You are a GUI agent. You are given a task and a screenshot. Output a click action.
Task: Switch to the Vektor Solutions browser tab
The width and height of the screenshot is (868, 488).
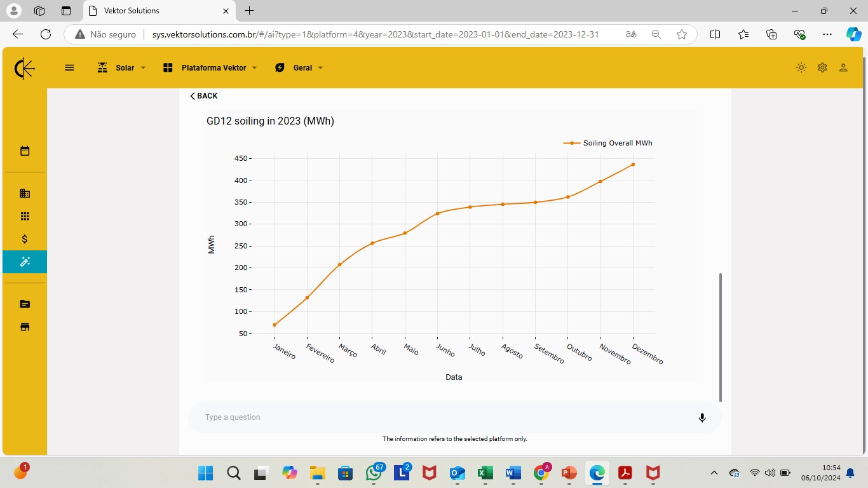coord(159,11)
